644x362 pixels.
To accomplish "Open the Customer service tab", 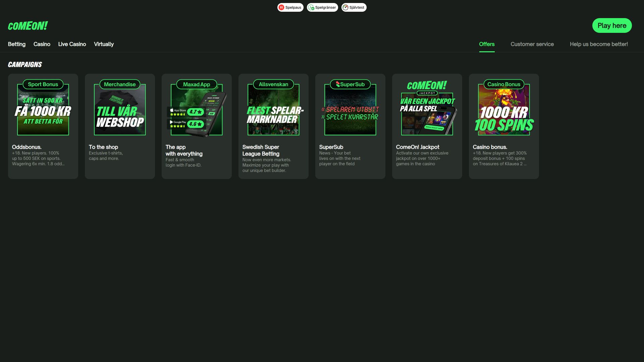I will 532,44.
